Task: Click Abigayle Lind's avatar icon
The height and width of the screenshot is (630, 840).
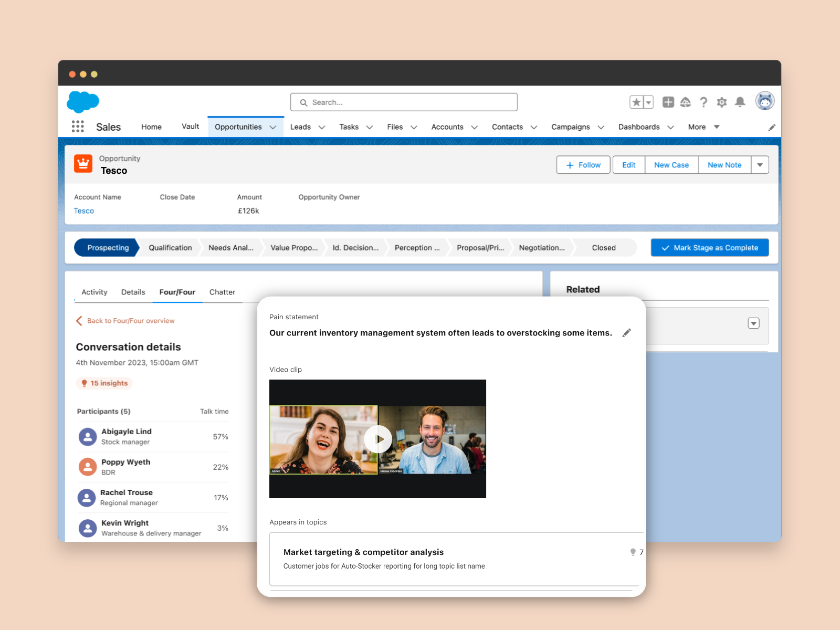Action: 88,437
